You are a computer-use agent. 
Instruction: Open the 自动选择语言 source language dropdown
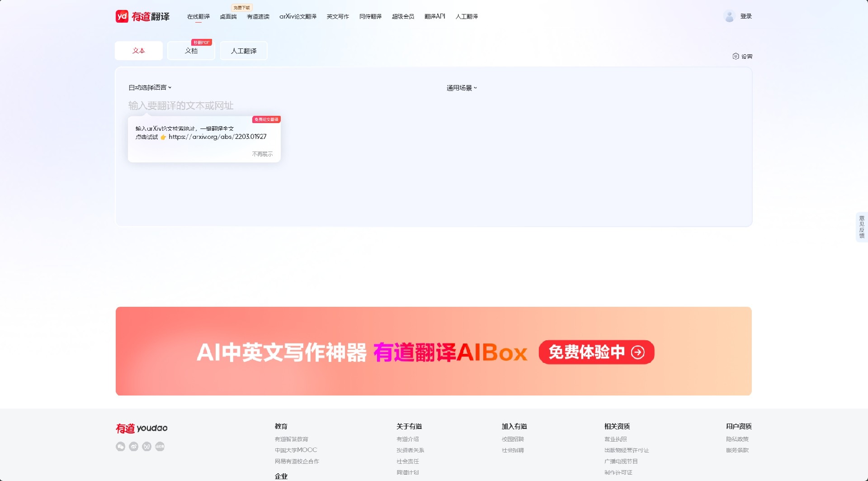(x=150, y=87)
